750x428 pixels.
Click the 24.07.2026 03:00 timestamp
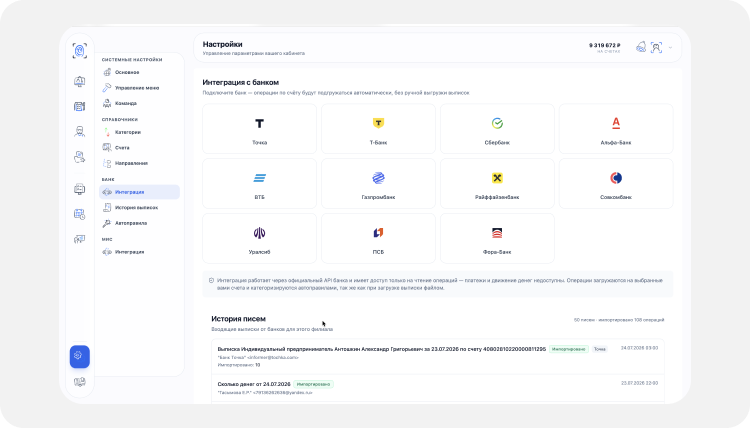pos(639,348)
